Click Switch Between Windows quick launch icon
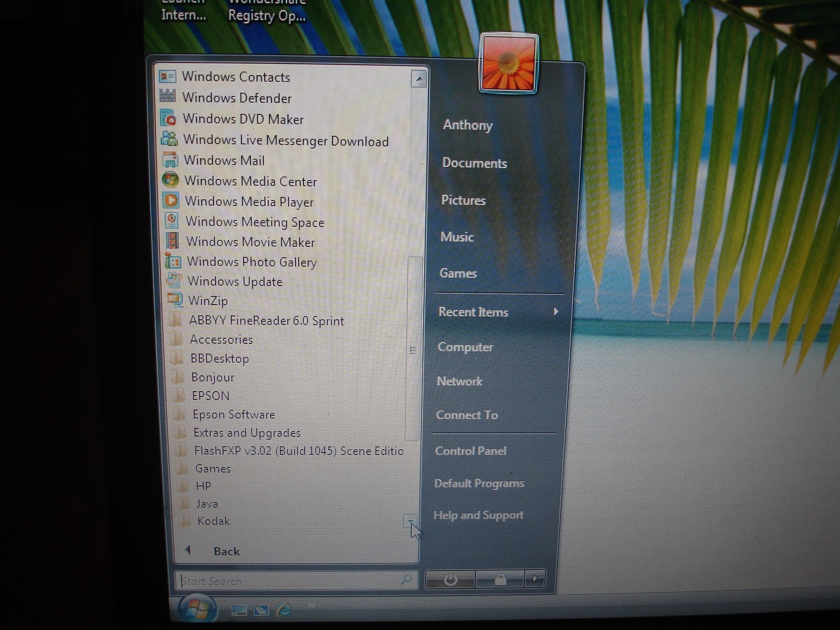This screenshot has height=630, width=840. (x=261, y=610)
